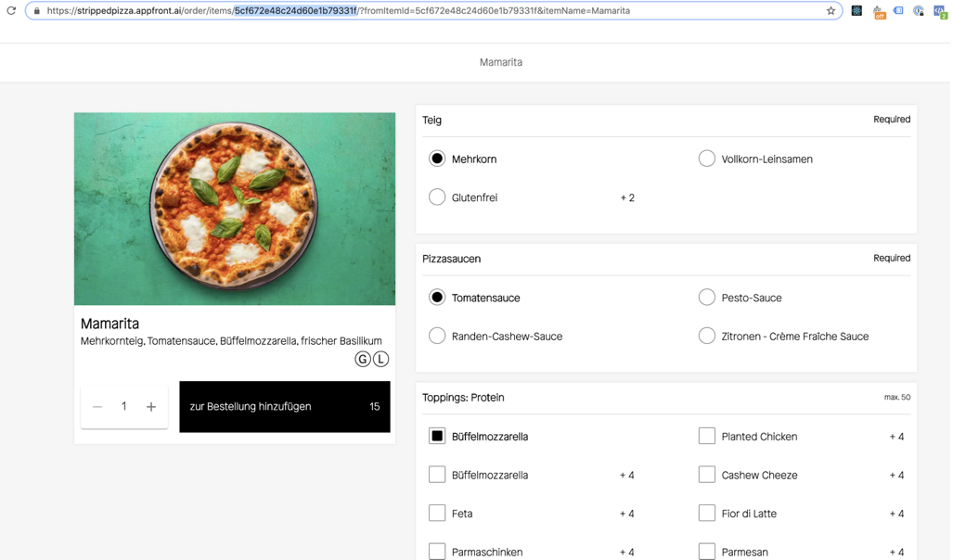Click the 'Toppings: Protein' section heading
The image size is (953, 560).
click(463, 397)
